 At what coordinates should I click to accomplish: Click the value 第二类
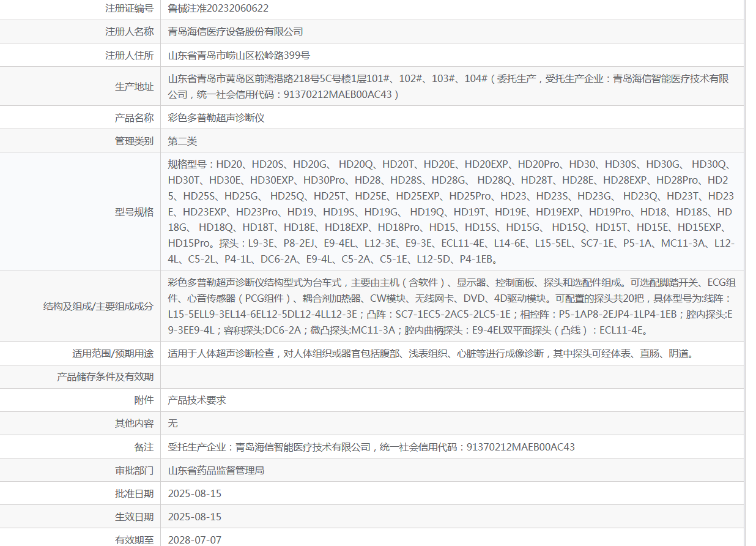[183, 141]
